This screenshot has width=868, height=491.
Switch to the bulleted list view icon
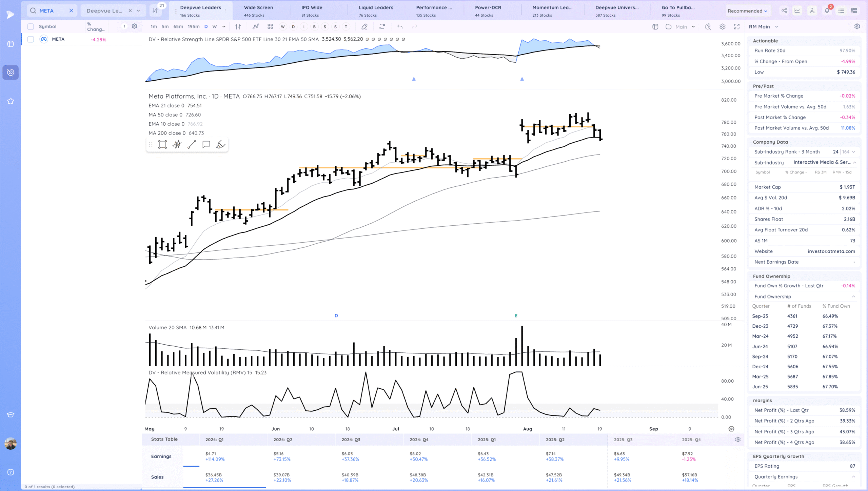[841, 11]
